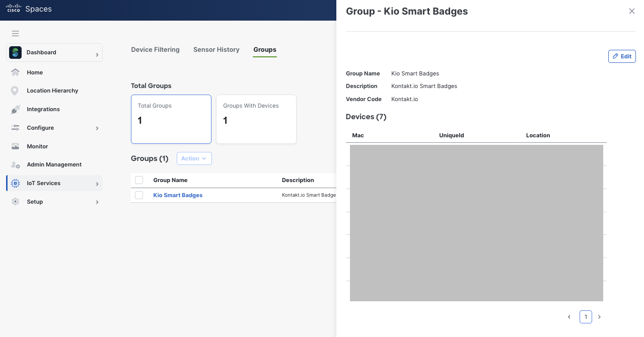644x337 pixels.
Task: Open the Kio Smart Badges group link
Action: tap(178, 195)
